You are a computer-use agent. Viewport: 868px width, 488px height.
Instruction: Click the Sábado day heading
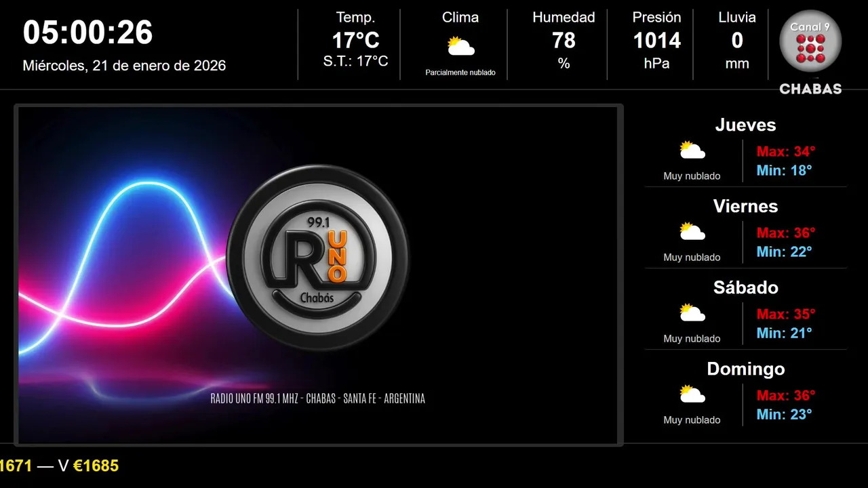pyautogui.click(x=745, y=287)
